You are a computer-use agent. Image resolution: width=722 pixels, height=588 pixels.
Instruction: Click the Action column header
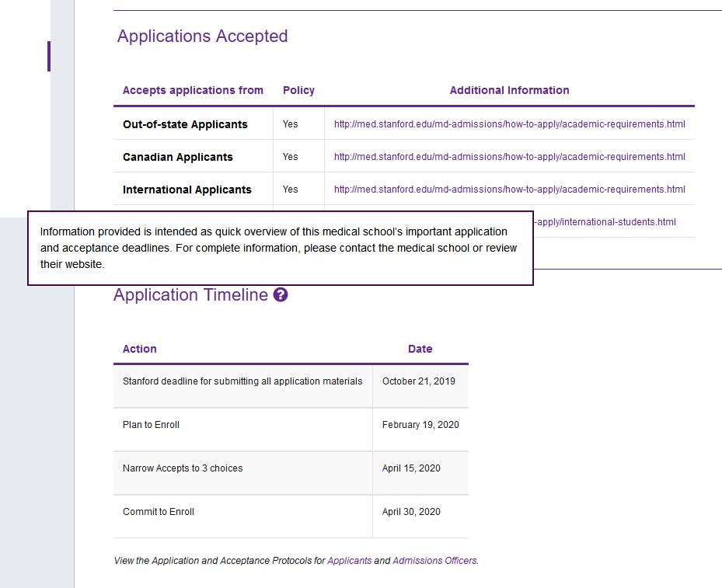[x=140, y=349]
